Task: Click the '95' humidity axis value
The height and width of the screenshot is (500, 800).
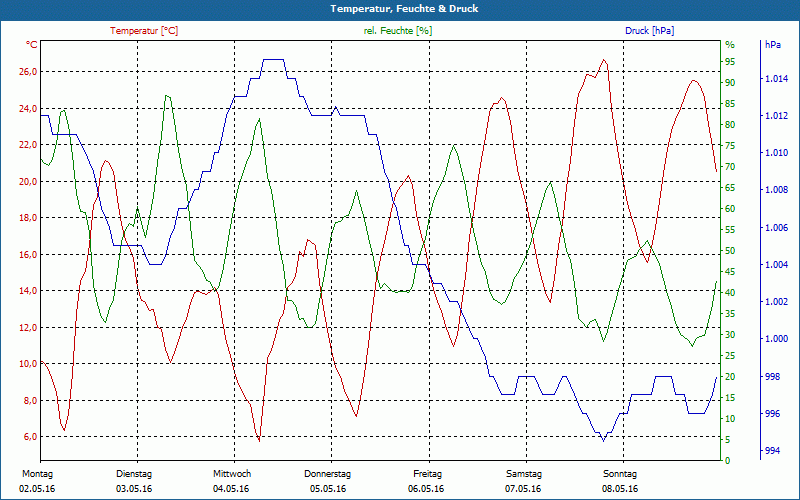Action: pos(730,62)
